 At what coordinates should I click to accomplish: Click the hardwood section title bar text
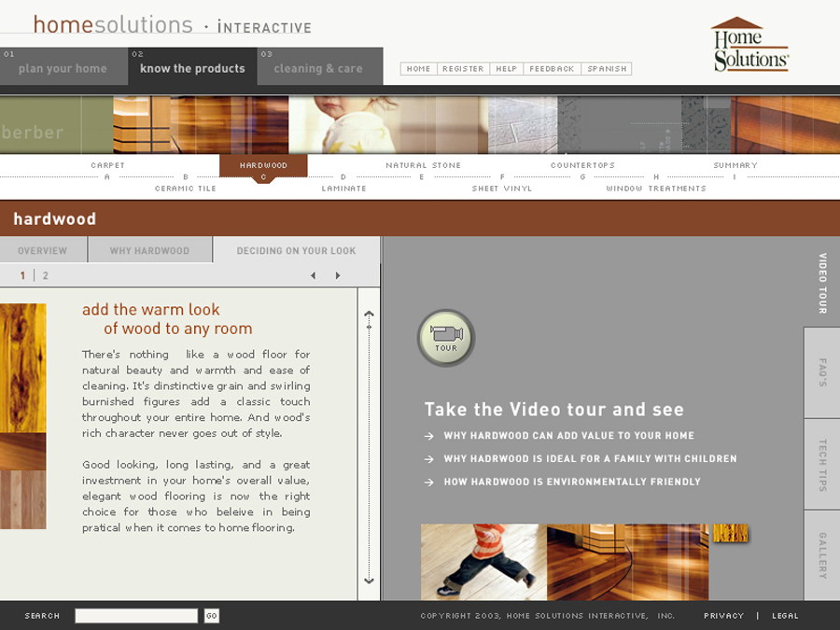55,219
